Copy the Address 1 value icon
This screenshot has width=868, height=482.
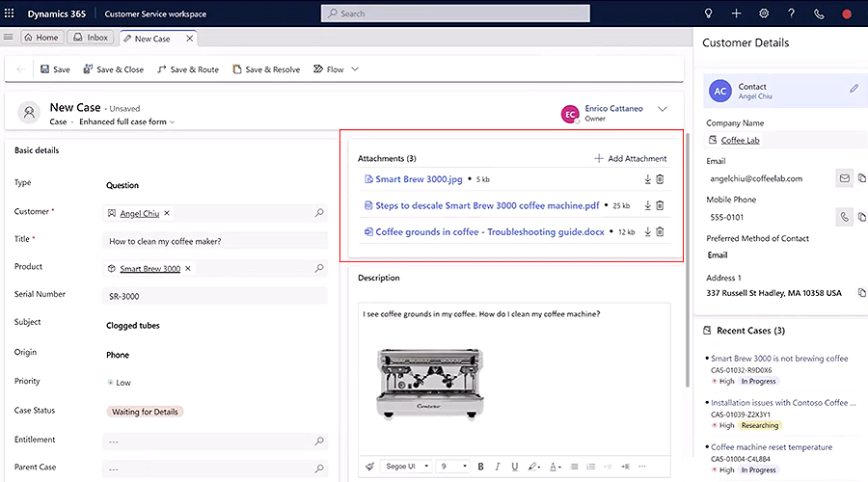(x=862, y=293)
